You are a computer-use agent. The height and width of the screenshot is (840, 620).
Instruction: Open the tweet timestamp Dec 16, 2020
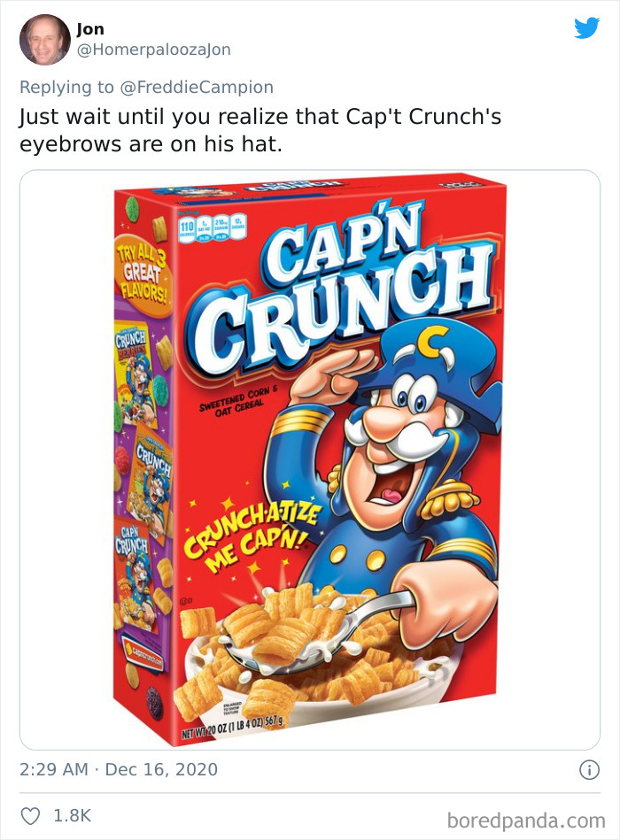tap(161, 770)
